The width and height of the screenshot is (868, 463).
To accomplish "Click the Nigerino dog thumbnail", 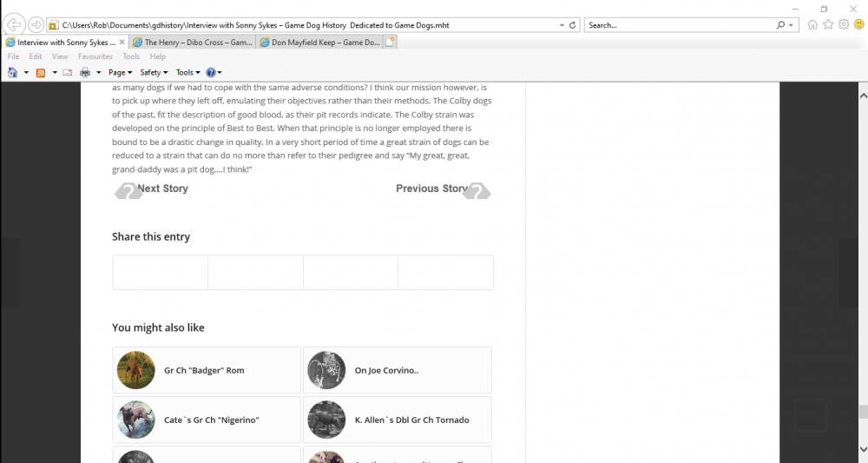I will click(x=136, y=420).
